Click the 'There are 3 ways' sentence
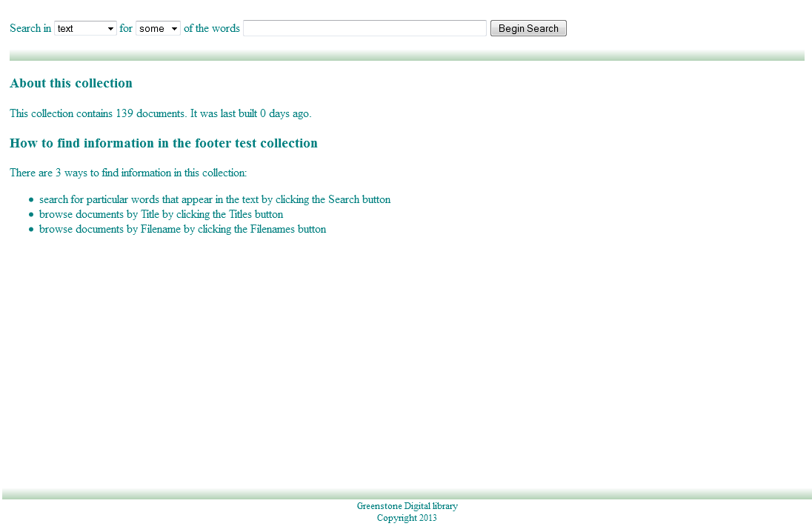The height and width of the screenshot is (532, 812). pyautogui.click(x=128, y=173)
